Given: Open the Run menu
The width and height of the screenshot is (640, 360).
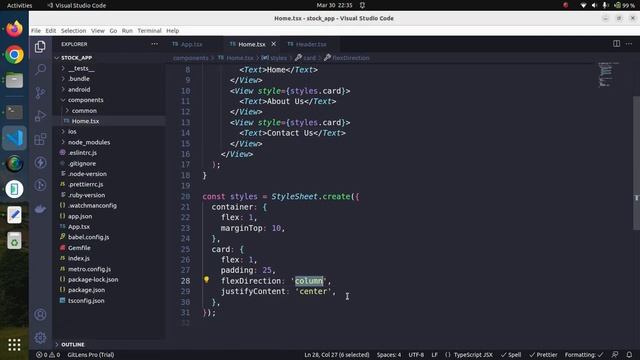Looking at the screenshot, I should pos(127,31).
